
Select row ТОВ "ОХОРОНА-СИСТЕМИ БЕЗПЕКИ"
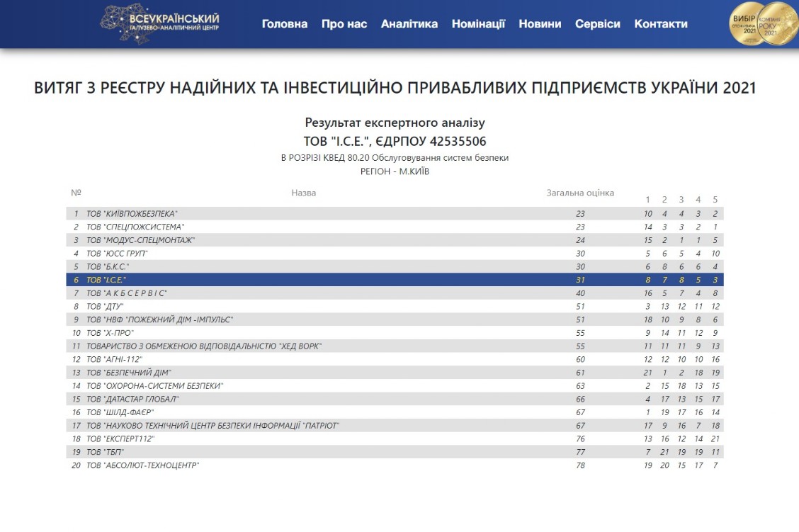click(395, 386)
